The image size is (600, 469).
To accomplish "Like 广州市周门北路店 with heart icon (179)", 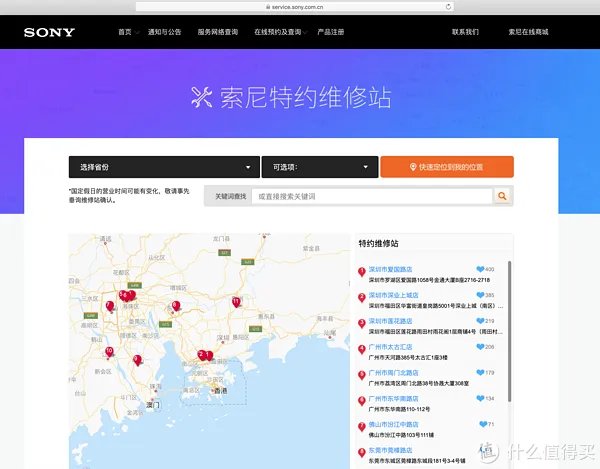I will (x=480, y=372).
